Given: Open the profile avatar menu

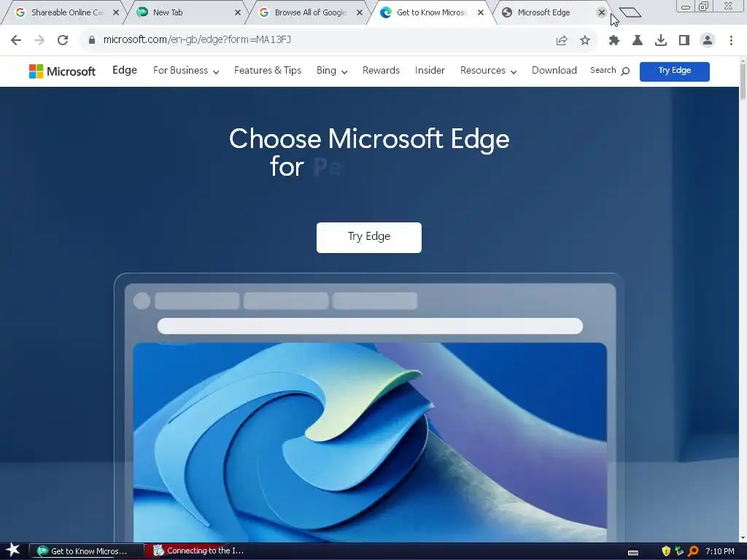Looking at the screenshot, I should click(708, 41).
